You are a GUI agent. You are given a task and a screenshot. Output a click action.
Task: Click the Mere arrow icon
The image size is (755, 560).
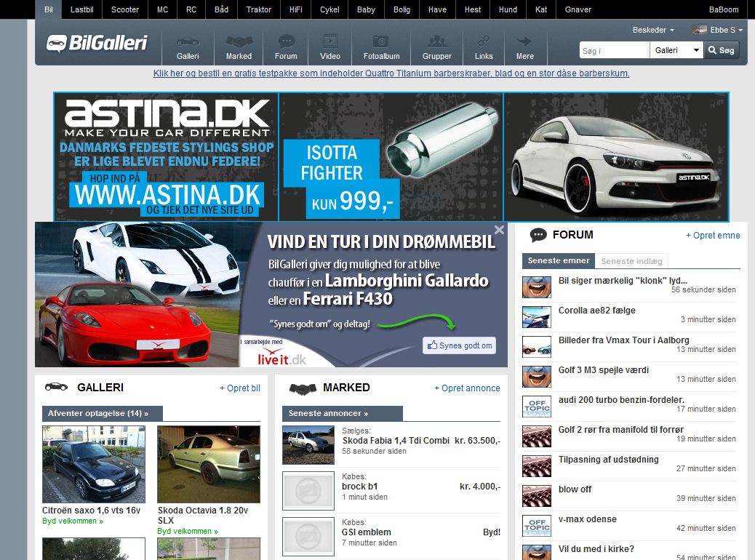point(524,42)
